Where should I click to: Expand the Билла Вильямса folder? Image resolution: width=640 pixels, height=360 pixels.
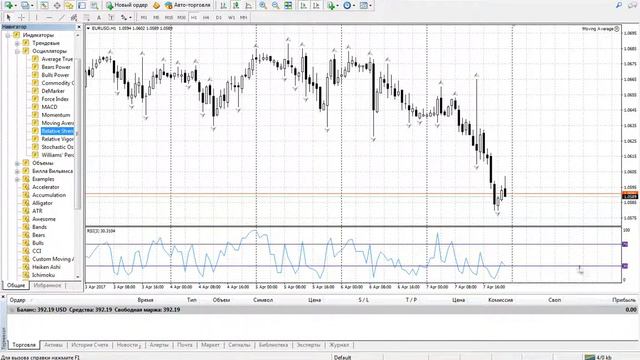[x=17, y=171]
